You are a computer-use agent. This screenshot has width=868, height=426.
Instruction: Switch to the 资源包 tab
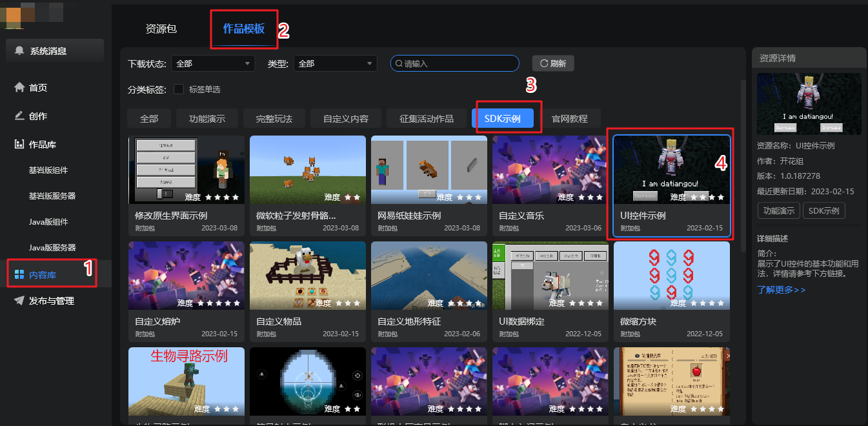click(x=161, y=29)
